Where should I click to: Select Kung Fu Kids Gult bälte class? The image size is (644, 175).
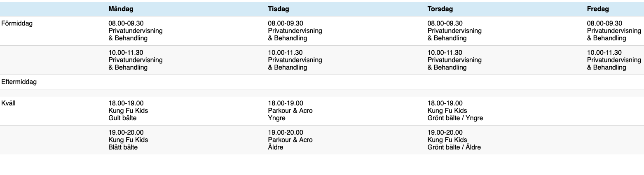pos(128,111)
